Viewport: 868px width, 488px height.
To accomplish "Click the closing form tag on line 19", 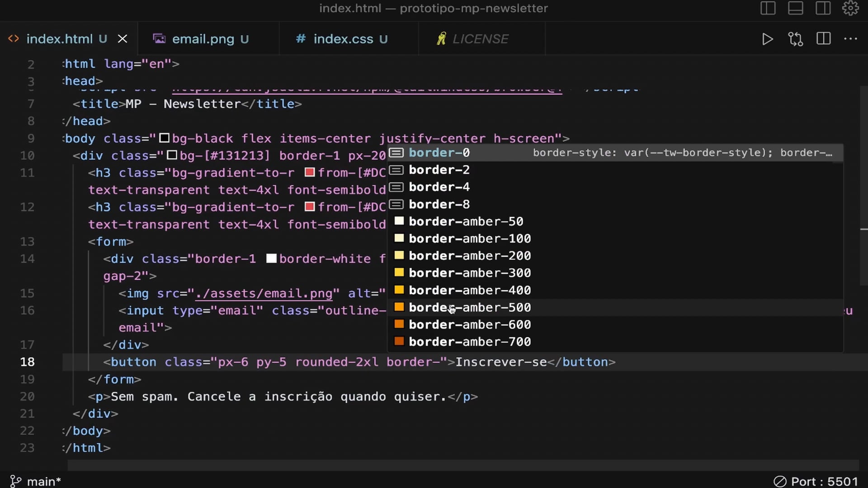I will click(x=115, y=380).
